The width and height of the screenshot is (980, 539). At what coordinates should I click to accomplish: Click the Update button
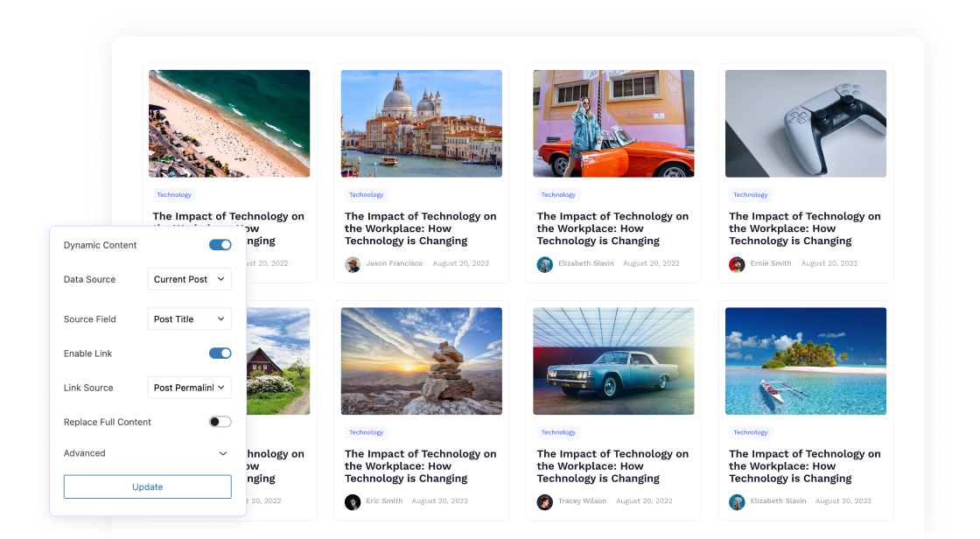point(147,486)
